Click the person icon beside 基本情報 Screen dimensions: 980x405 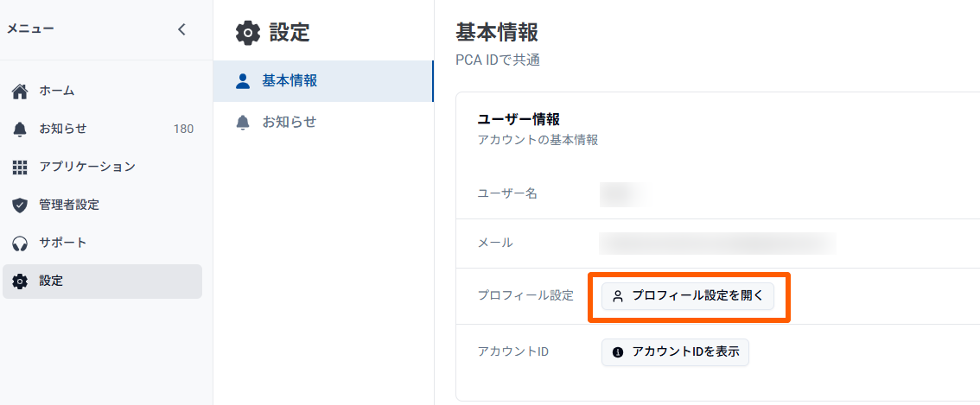click(243, 81)
